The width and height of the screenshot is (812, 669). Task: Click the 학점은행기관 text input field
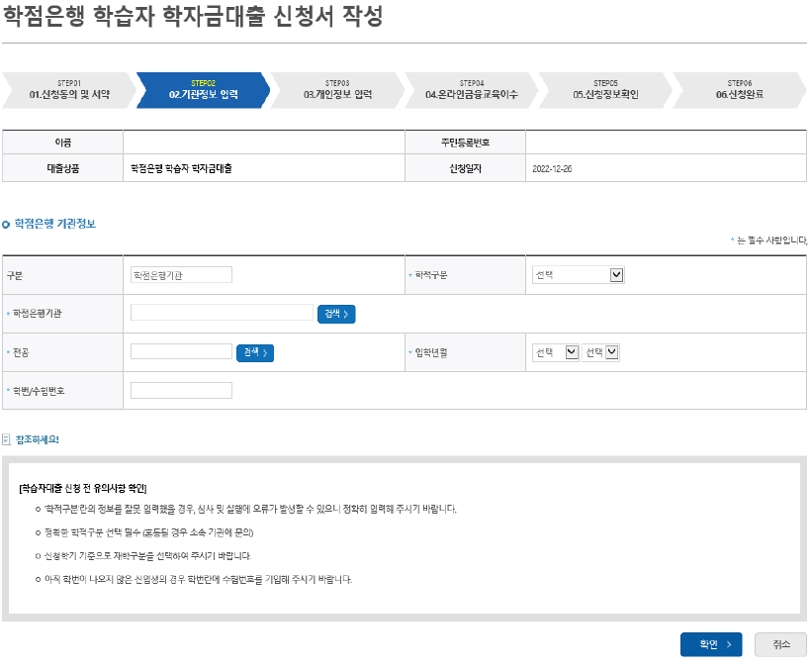(220, 313)
